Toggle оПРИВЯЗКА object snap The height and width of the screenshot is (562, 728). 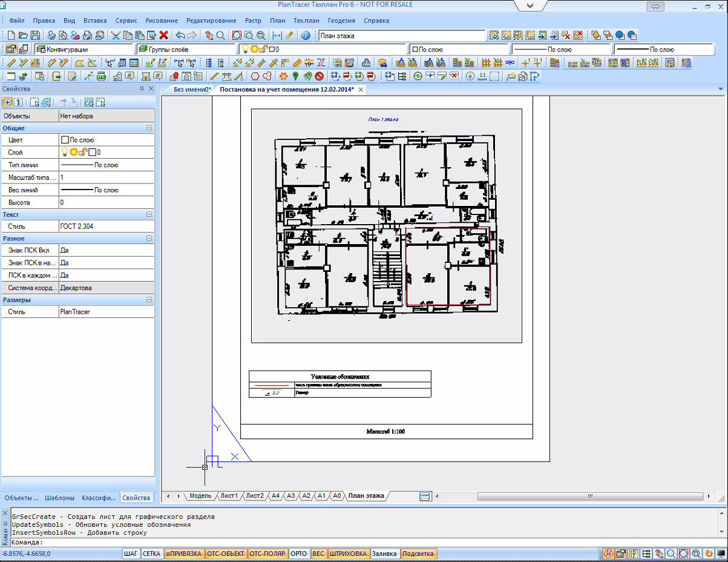pyautogui.click(x=184, y=554)
